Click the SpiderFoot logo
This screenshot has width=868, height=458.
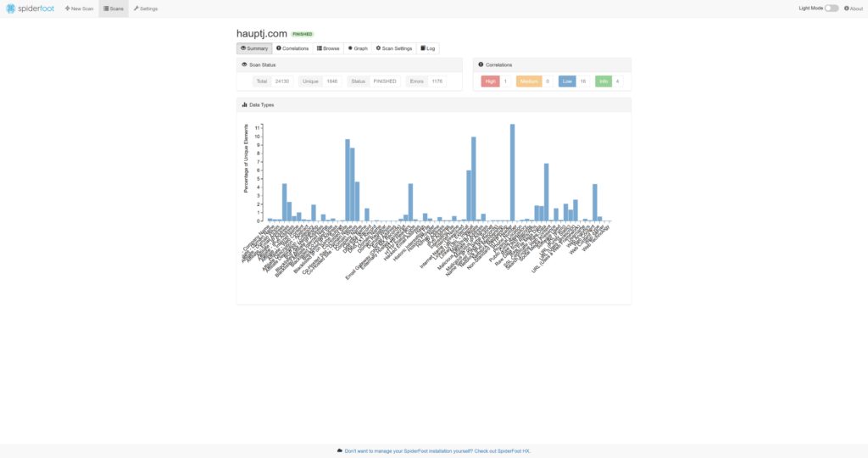[x=30, y=8]
